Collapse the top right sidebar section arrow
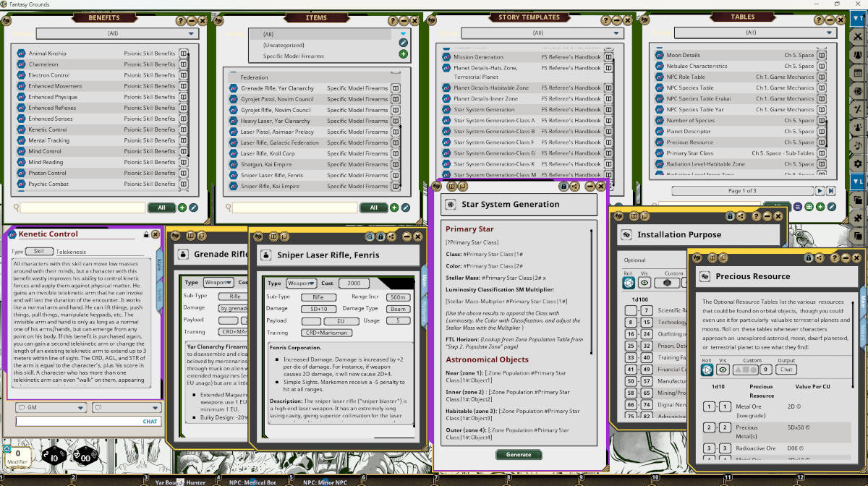The width and height of the screenshot is (868, 486). (x=857, y=18)
